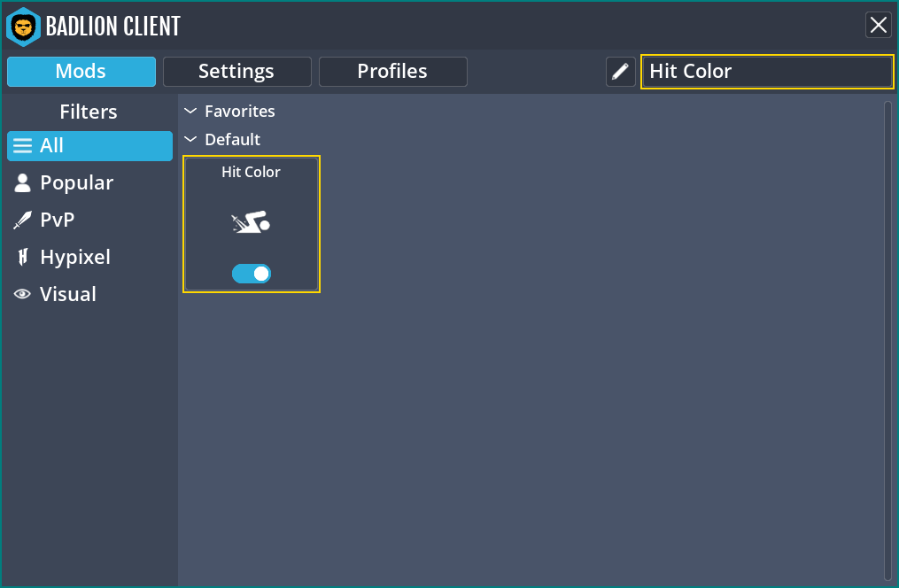Click the pencil edit icon
This screenshot has height=588, width=899.
click(x=620, y=72)
